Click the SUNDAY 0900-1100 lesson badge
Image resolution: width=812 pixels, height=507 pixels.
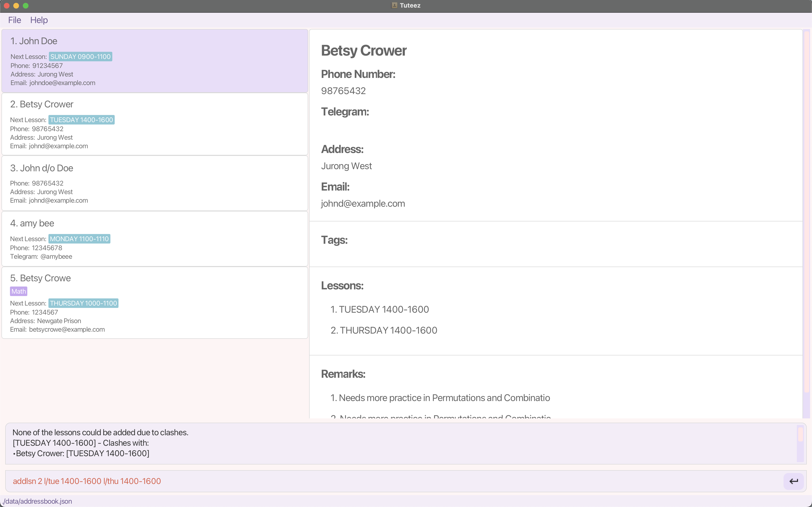tap(80, 57)
